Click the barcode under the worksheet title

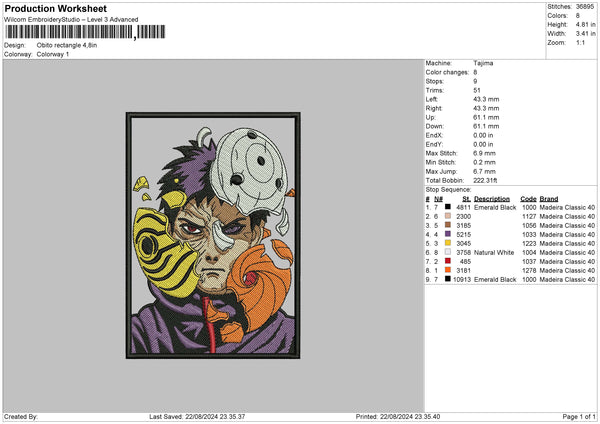click(85, 32)
